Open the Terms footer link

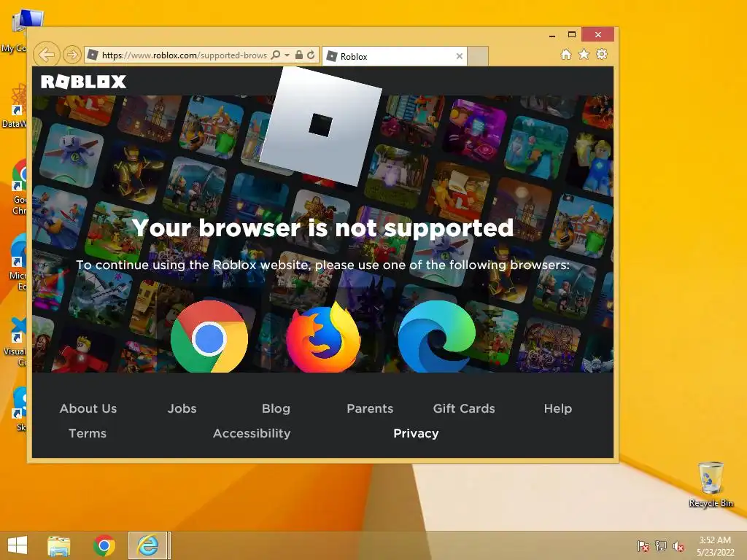pyautogui.click(x=88, y=433)
